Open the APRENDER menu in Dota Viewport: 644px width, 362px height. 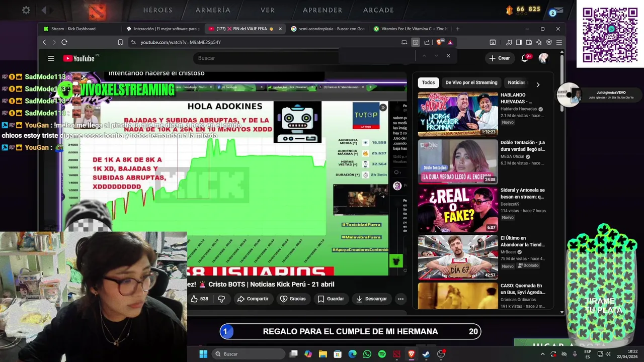coord(323,10)
